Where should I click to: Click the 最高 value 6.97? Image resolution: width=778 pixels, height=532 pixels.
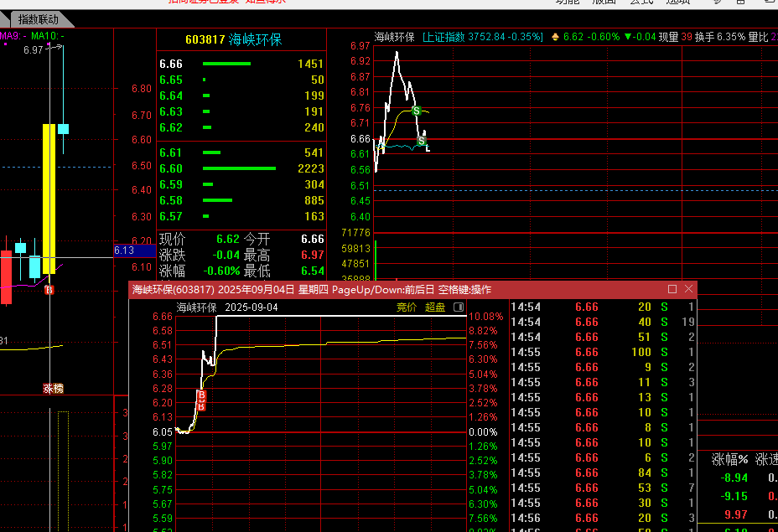(313, 255)
